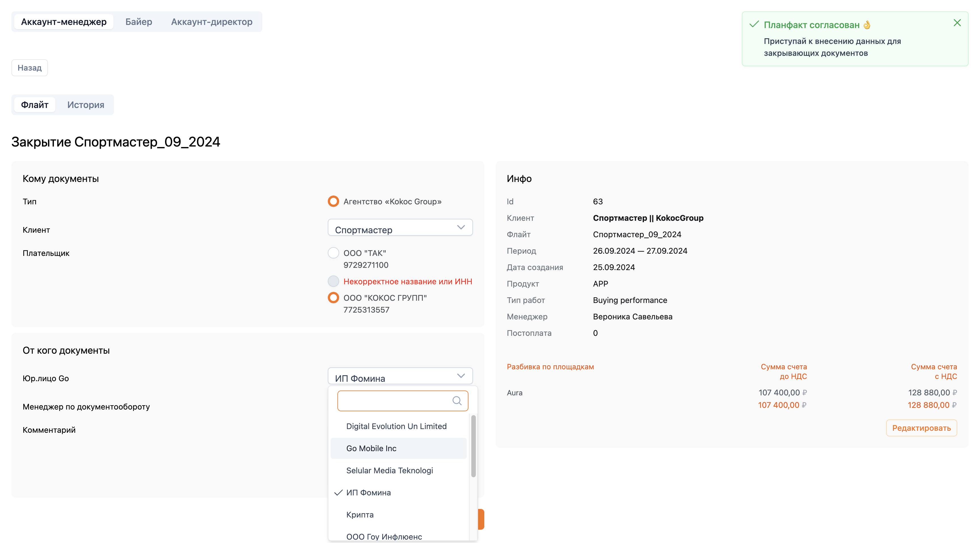Switch to the Байер tab
The height and width of the screenshot is (543, 980).
[138, 22]
